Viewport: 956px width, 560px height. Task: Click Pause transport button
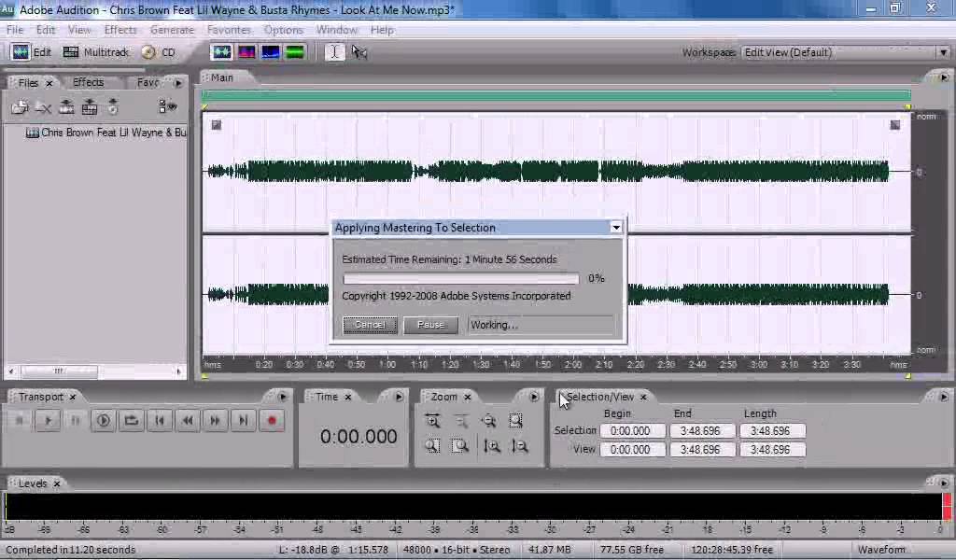click(76, 420)
